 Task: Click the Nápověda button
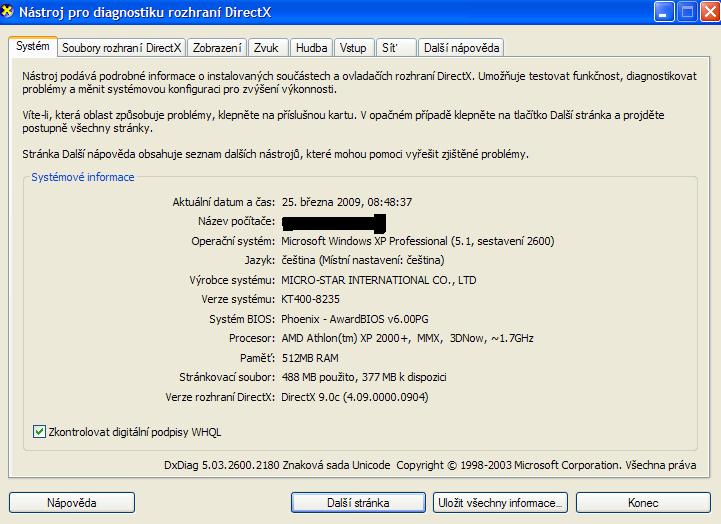tap(72, 502)
